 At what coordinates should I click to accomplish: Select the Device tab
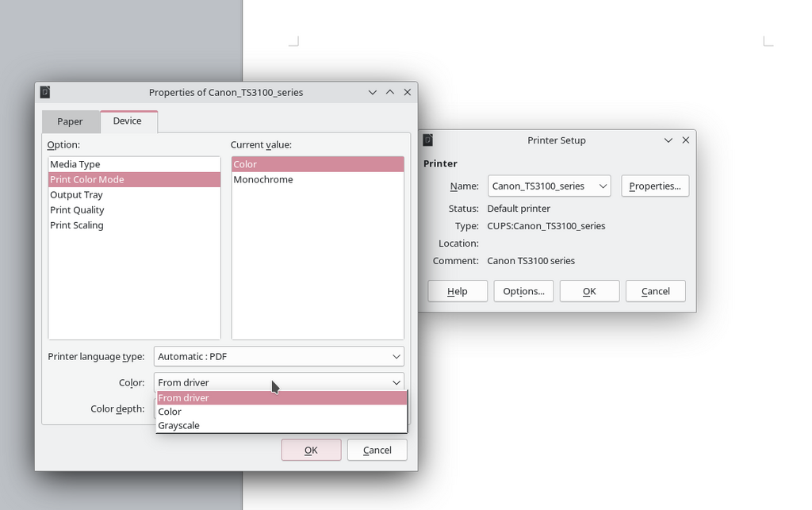coord(127,121)
